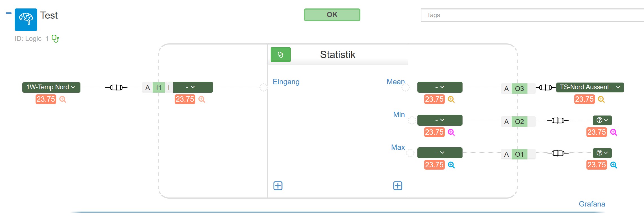Open the Grafana link
Image resolution: width=644 pixels, height=222 pixels.
(592, 204)
